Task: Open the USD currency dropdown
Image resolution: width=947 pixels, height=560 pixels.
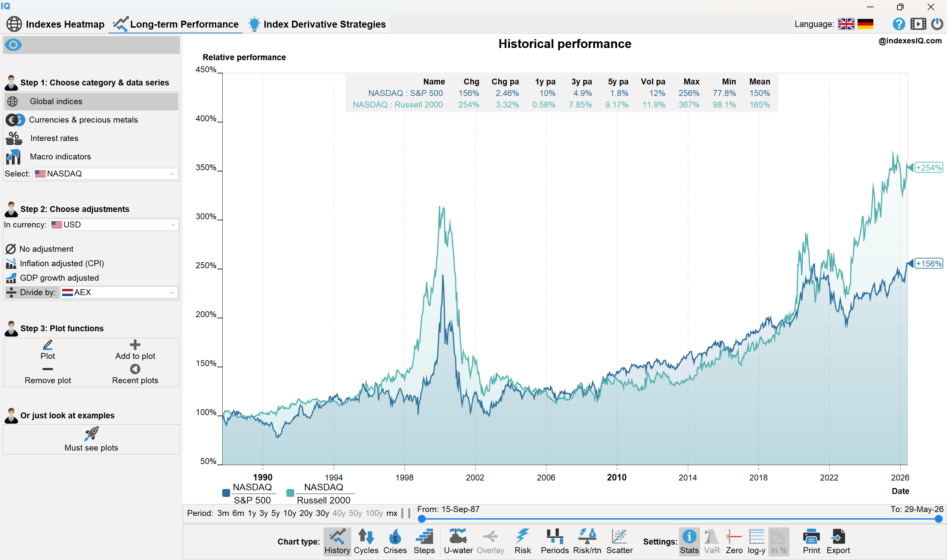Action: (114, 225)
